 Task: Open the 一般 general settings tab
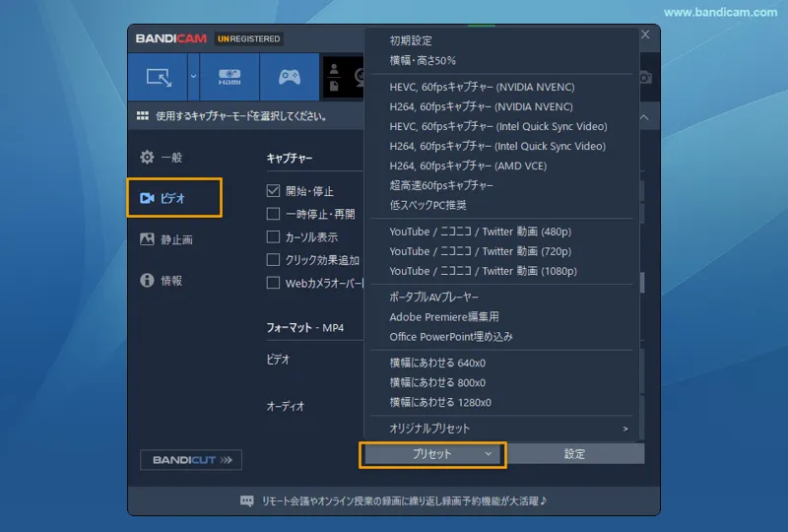point(162,158)
